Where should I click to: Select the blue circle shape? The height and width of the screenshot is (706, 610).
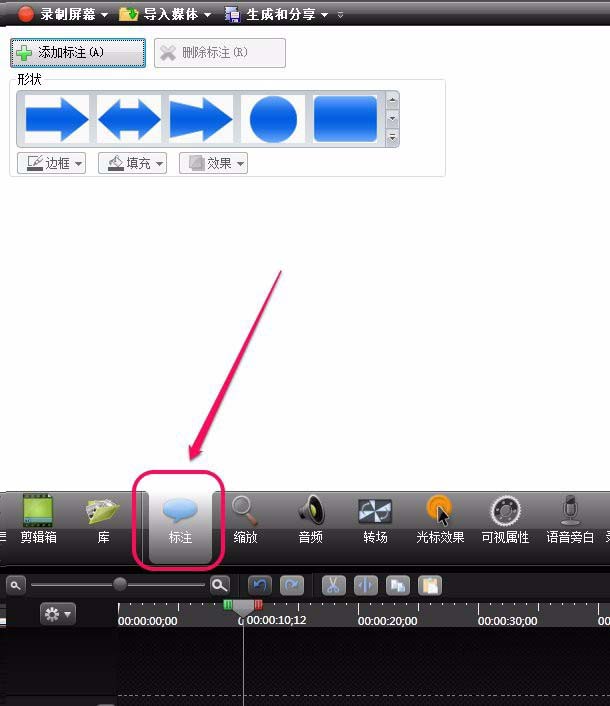273,119
